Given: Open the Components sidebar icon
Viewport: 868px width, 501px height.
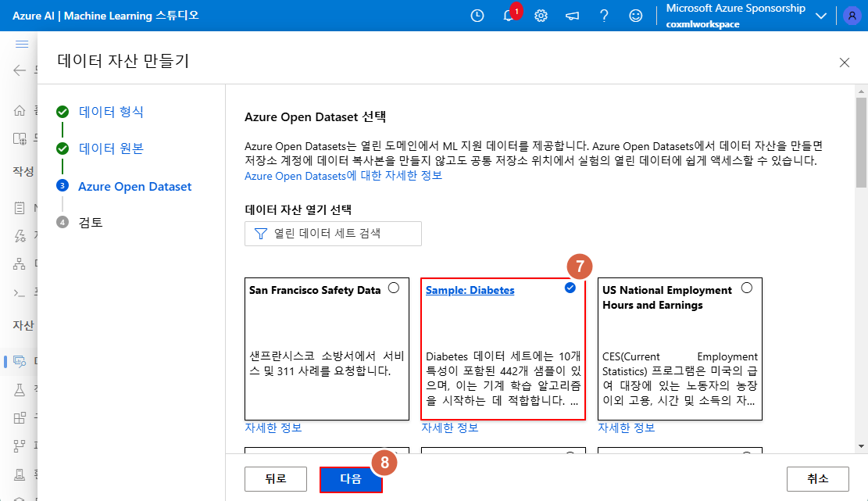Looking at the screenshot, I should (20, 418).
